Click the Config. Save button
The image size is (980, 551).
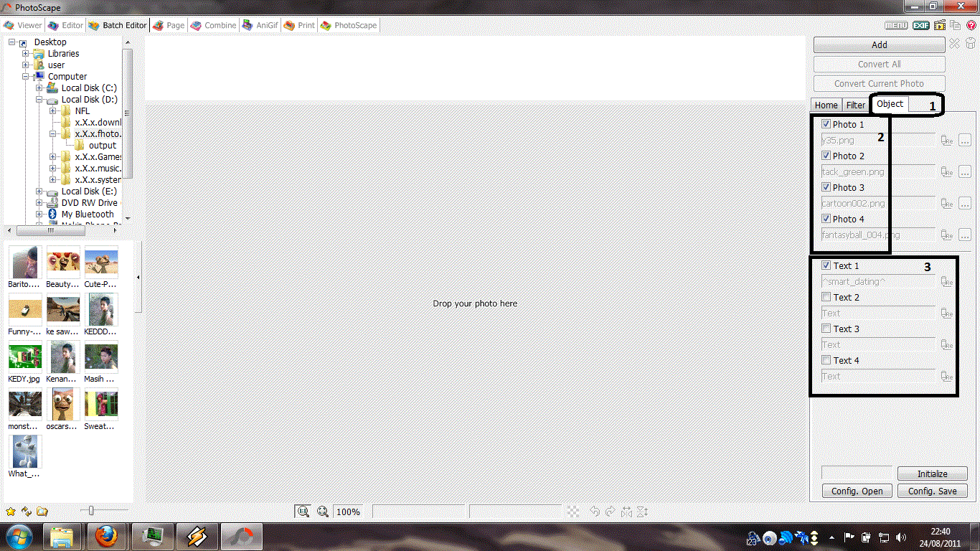point(932,491)
